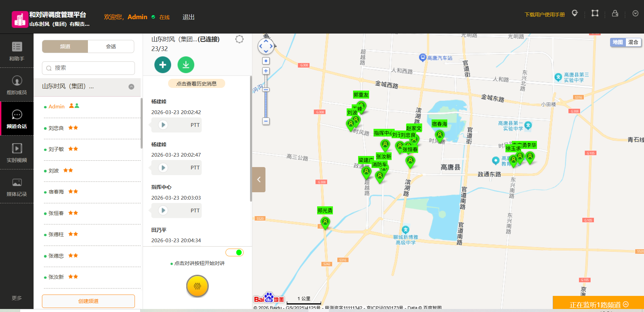The width and height of the screenshot is (644, 312).
Task: Click 点击查看历史消息 to view history
Action: click(x=196, y=84)
